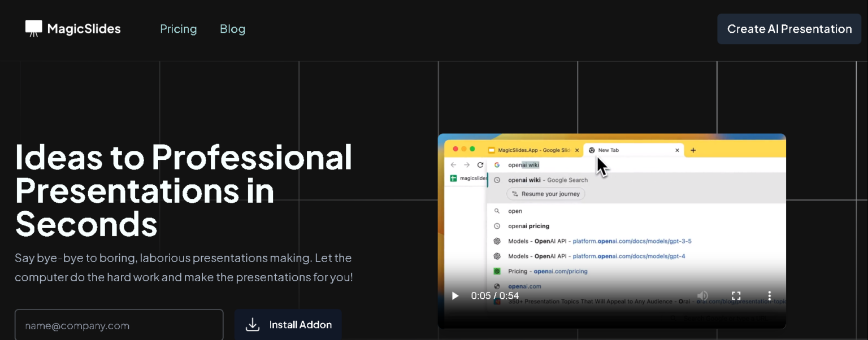Click the browser back arrow in the video
The width and height of the screenshot is (868, 340).
(453, 164)
